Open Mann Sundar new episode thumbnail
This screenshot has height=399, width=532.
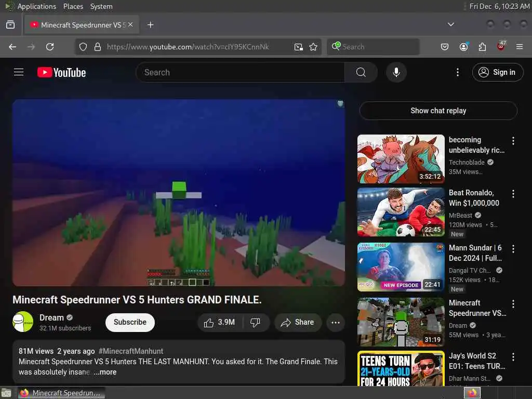tap(401, 267)
